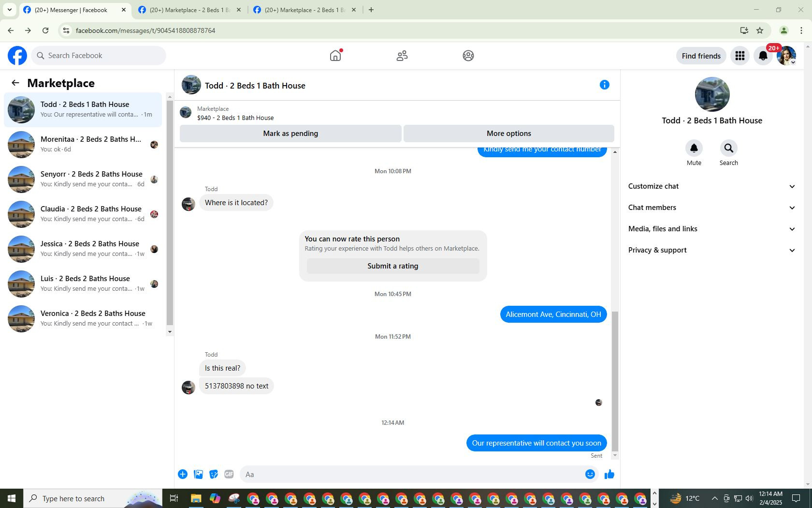Expand Media, files and links section
Image resolution: width=812 pixels, height=508 pixels.
pyautogui.click(x=712, y=229)
